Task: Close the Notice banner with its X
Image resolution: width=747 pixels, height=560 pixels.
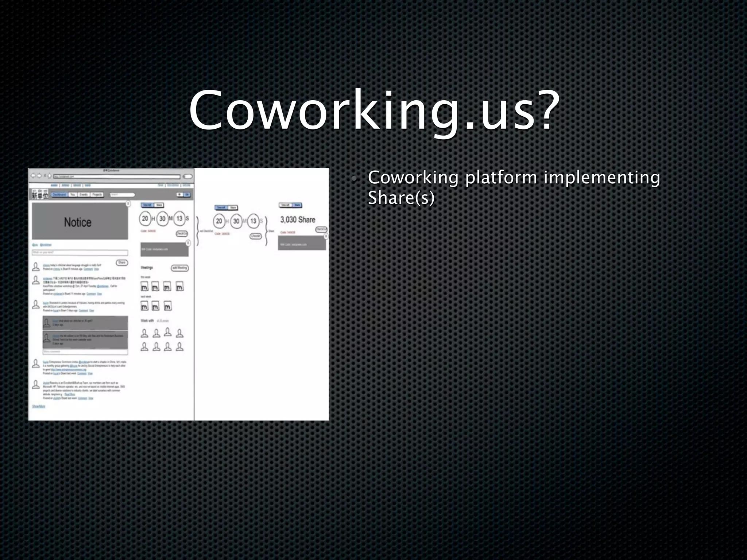Action: tap(128, 203)
